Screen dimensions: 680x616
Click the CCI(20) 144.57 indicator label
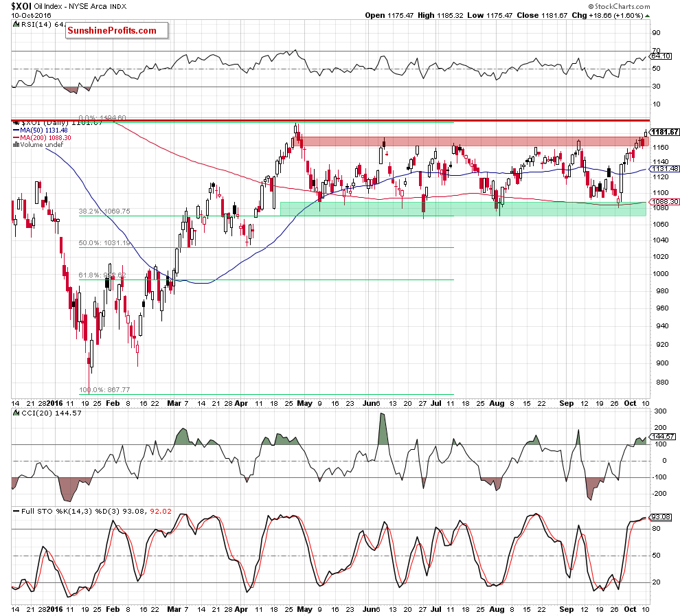pyautogui.click(x=47, y=413)
